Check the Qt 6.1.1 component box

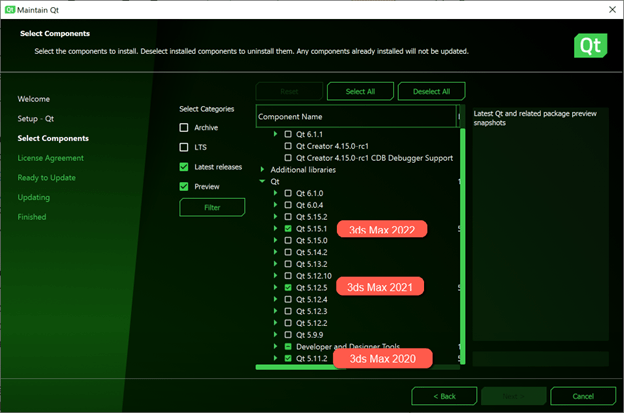tap(288, 134)
